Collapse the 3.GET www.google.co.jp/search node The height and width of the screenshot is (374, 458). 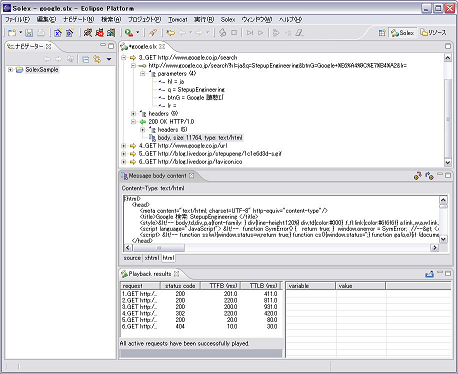(x=124, y=58)
